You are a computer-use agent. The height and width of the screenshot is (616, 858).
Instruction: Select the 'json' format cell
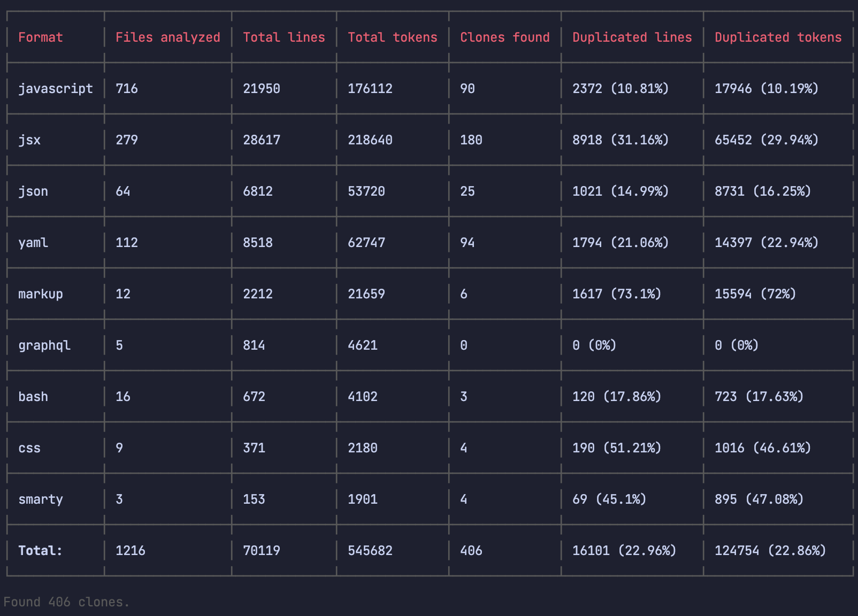(x=33, y=191)
